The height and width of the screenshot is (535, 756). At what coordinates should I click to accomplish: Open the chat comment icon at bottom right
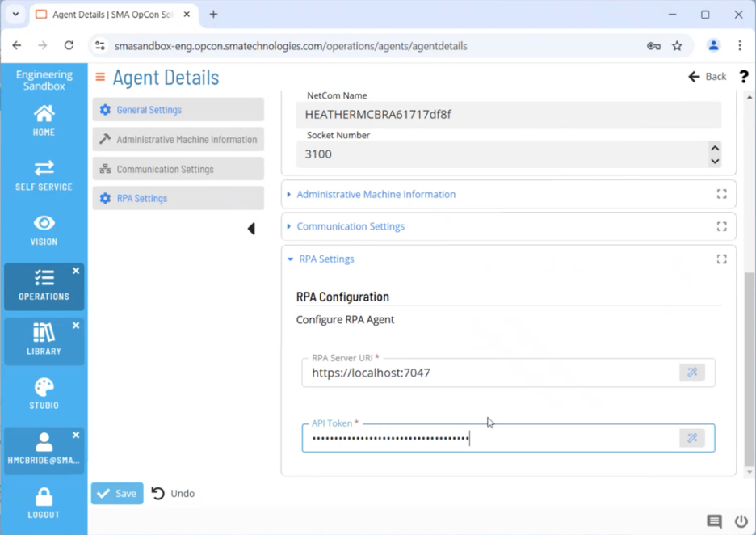[715, 521]
